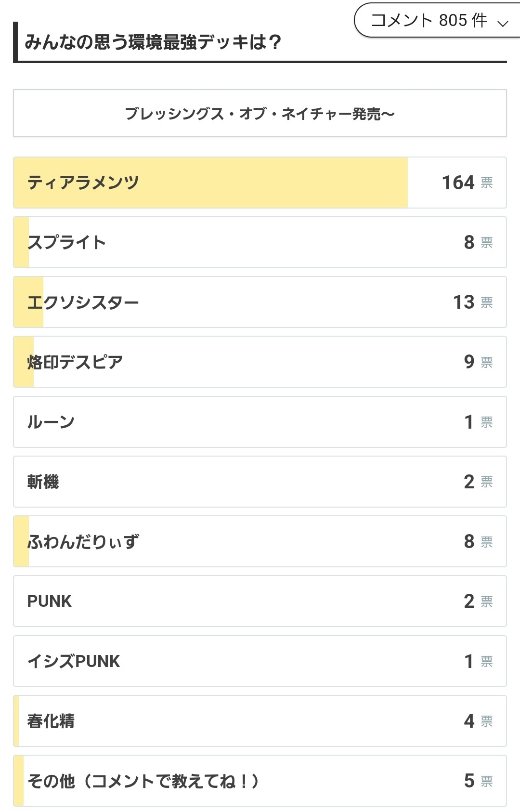This screenshot has height=812, width=520.
Task: Open the コメント 805 件 dropdown
Action: (x=429, y=21)
